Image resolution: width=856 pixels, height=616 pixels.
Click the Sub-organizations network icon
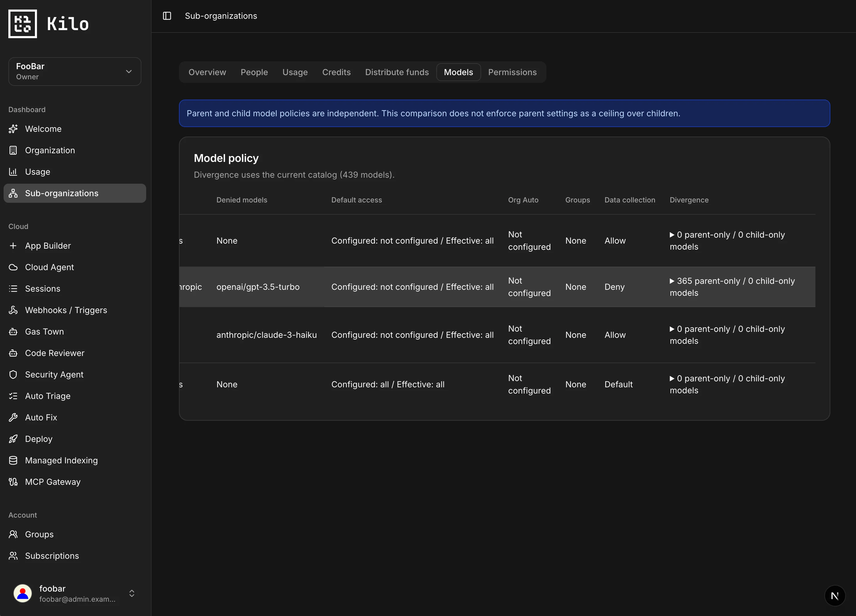click(13, 193)
